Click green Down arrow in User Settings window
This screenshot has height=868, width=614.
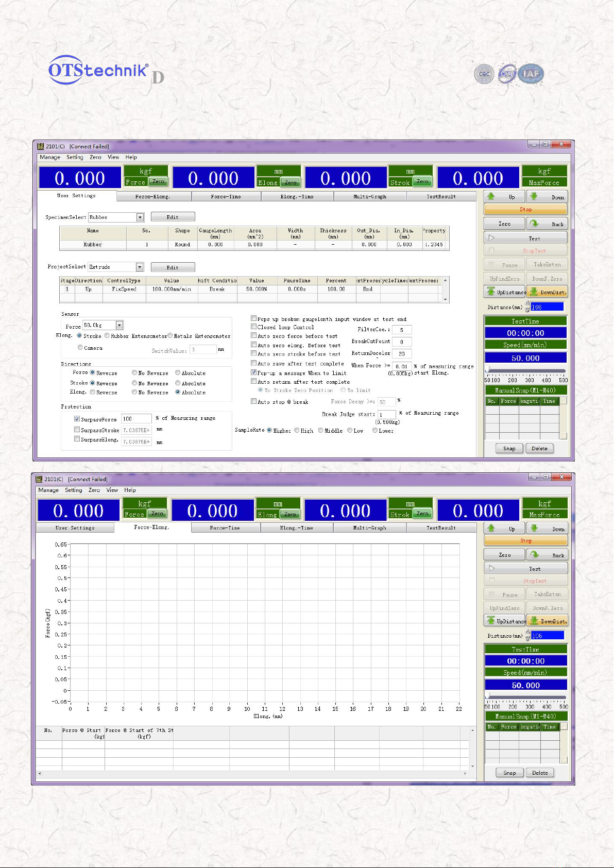[x=547, y=196]
